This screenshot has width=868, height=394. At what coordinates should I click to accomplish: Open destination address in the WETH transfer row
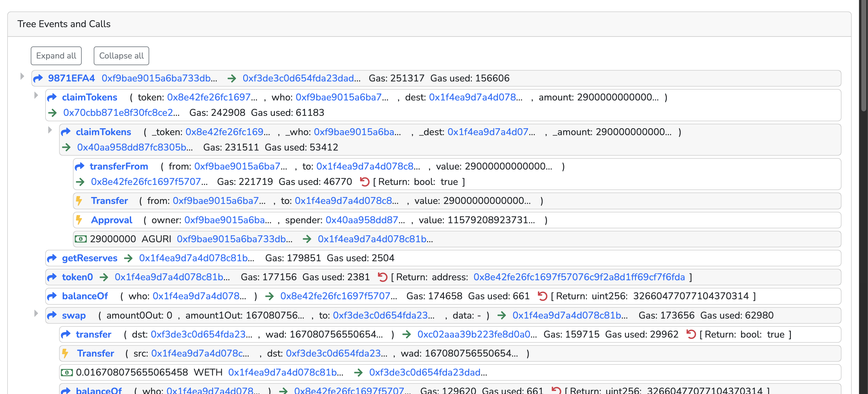(x=428, y=372)
